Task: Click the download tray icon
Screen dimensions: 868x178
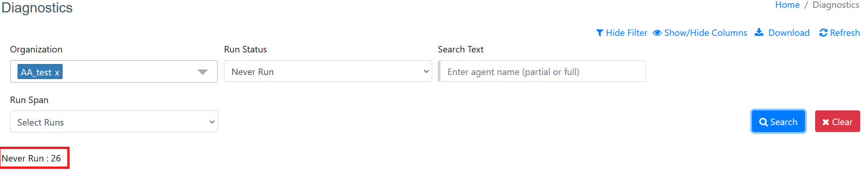Action: tap(759, 32)
